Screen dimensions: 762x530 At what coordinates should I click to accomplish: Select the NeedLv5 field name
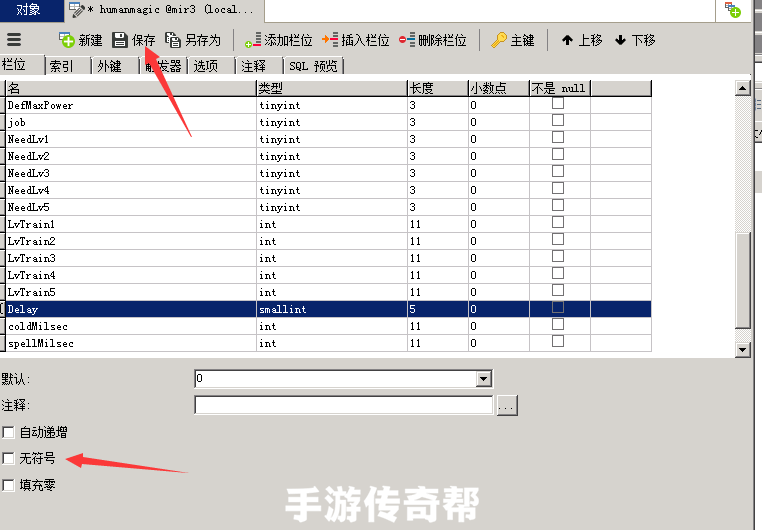coord(29,207)
